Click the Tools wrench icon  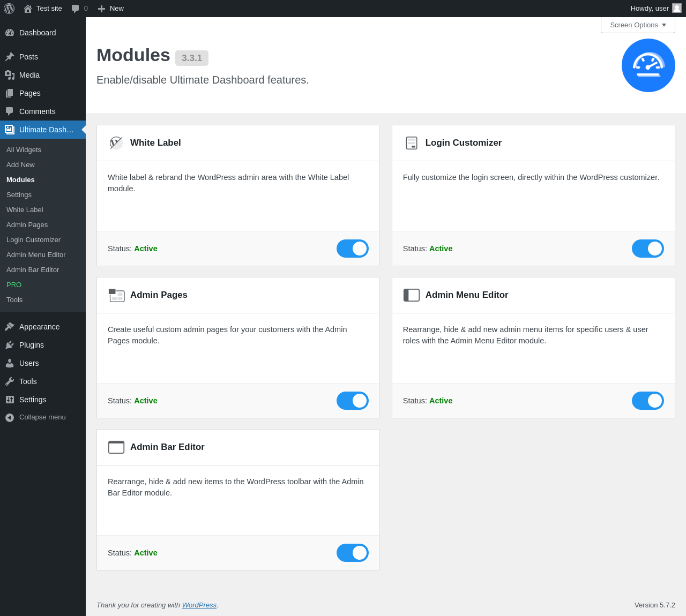pyautogui.click(x=10, y=381)
